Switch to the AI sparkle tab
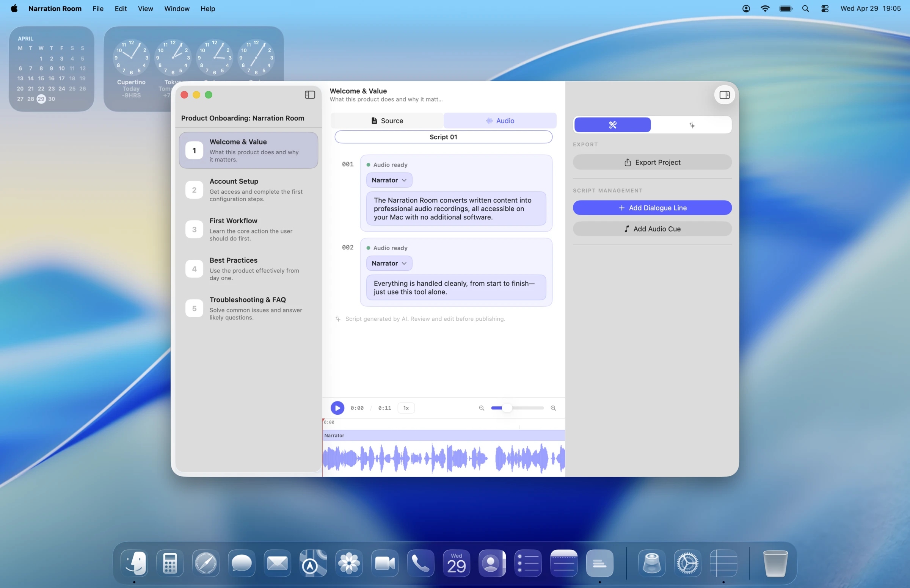 [x=692, y=125]
